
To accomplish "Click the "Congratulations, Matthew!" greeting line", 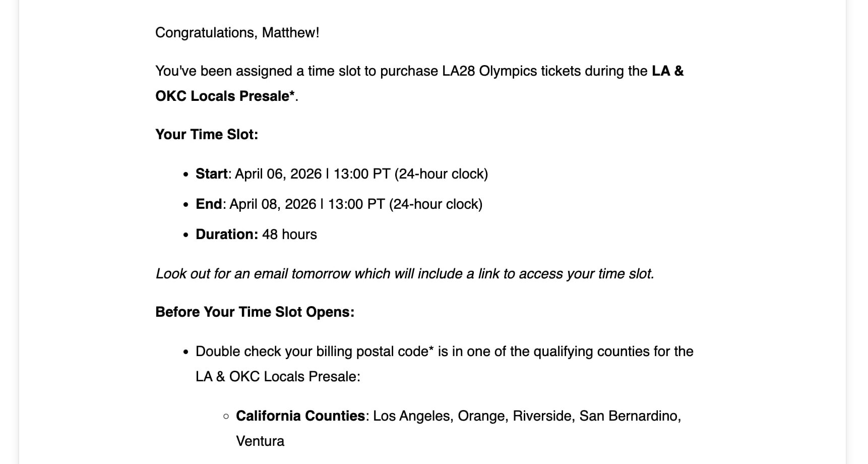I will pyautogui.click(x=237, y=33).
